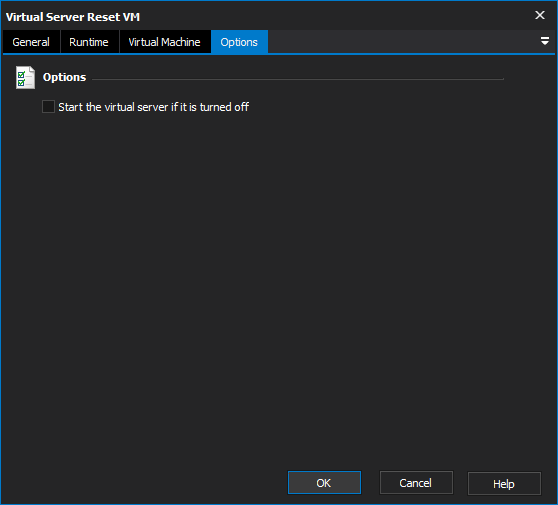Click the bold Options section heading
558x505 pixels.
pos(64,77)
